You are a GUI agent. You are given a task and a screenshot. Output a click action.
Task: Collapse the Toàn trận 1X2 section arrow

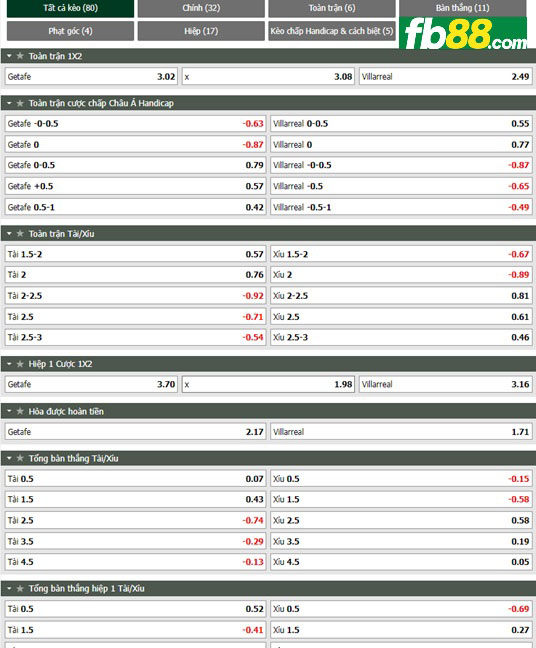(x=9, y=56)
